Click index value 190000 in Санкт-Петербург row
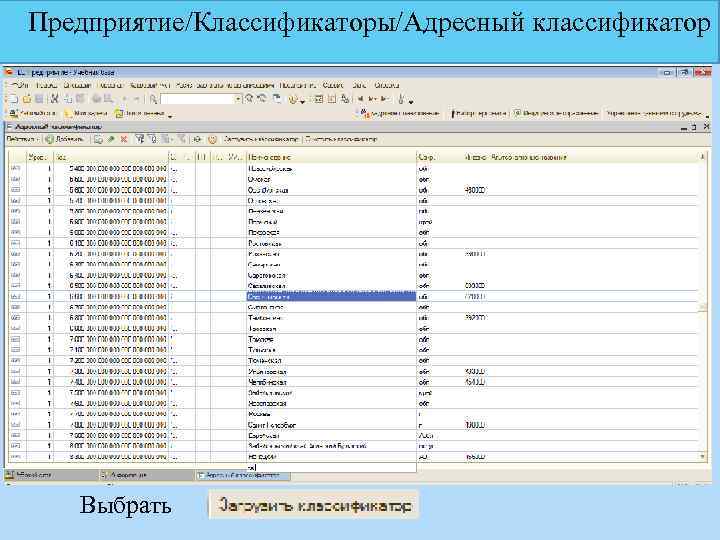720x540 pixels. pos(475,425)
